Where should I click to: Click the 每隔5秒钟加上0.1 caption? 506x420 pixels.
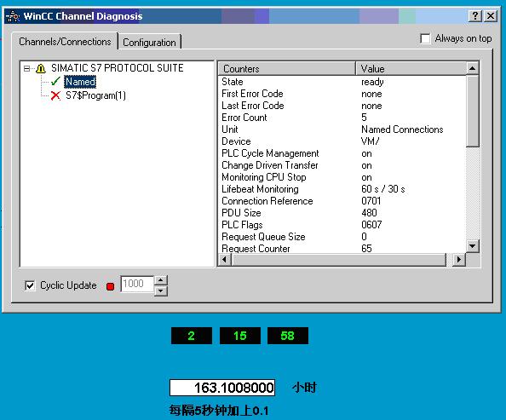click(219, 411)
